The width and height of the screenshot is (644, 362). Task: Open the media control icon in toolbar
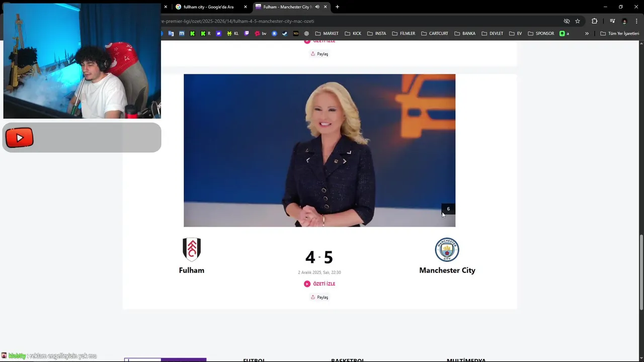pyautogui.click(x=612, y=21)
